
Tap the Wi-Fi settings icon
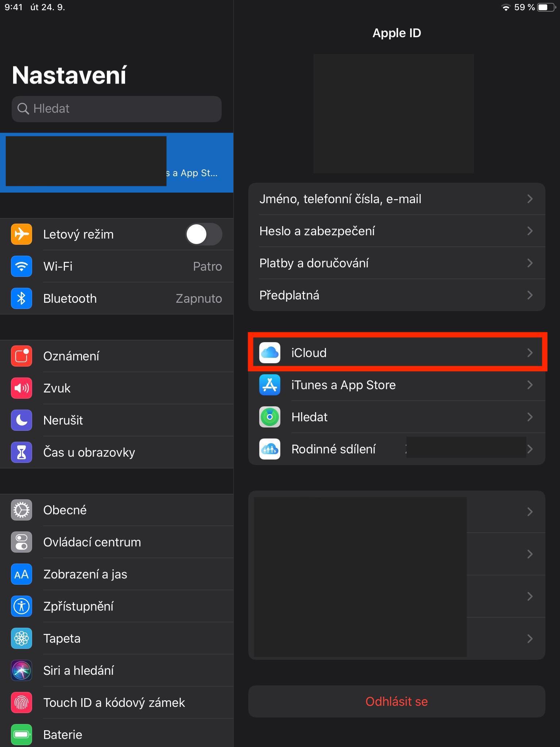(22, 266)
